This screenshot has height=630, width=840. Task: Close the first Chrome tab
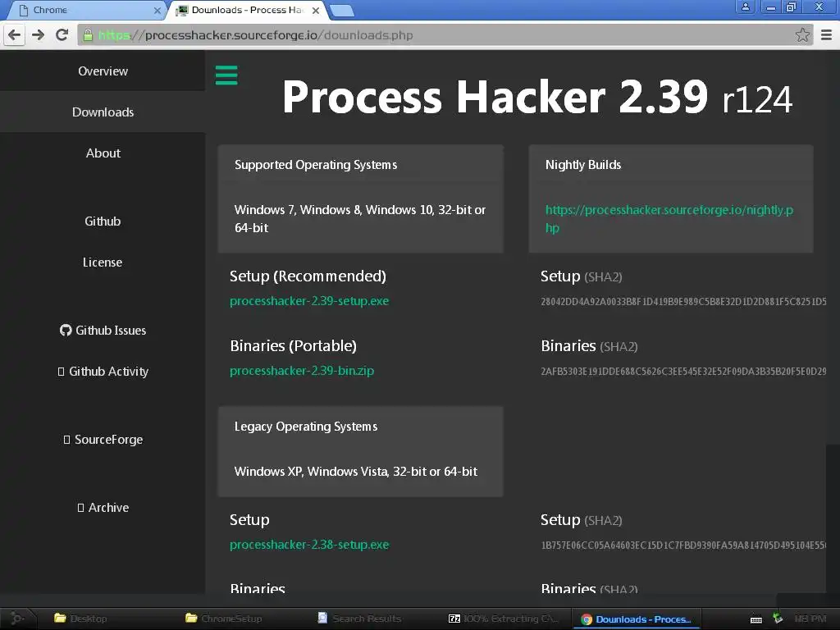pos(157,10)
